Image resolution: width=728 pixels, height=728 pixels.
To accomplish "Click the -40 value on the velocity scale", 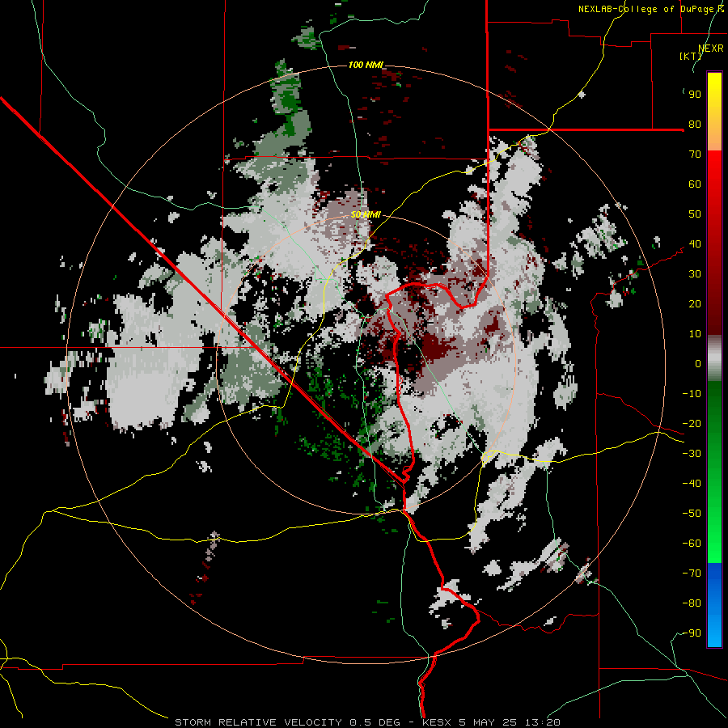I will coord(692,484).
